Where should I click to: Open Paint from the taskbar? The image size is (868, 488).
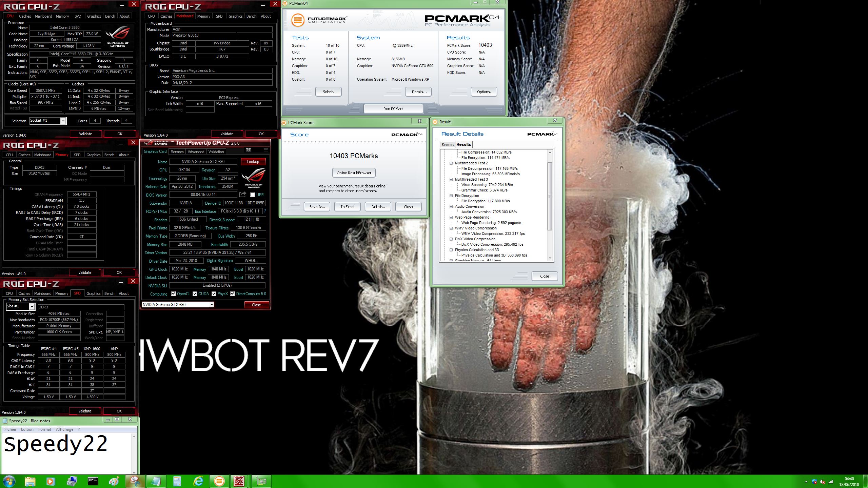point(114,481)
